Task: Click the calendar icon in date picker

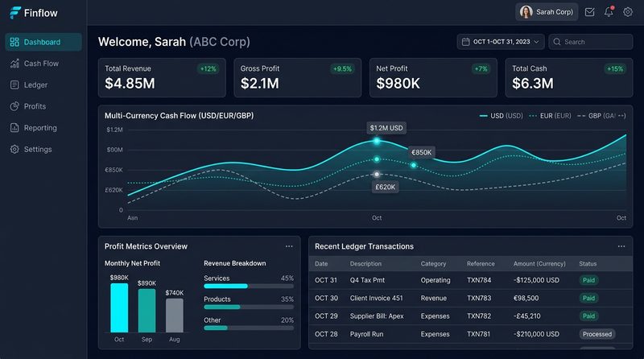Action: pyautogui.click(x=466, y=42)
